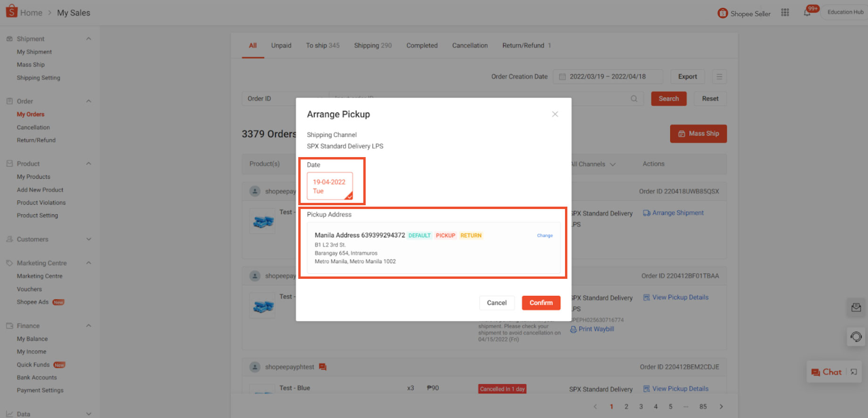Open My Shipment in sidebar

[34, 52]
